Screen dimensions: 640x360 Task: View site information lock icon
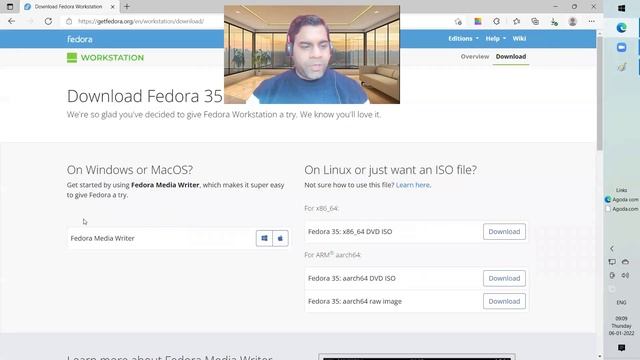point(69,21)
